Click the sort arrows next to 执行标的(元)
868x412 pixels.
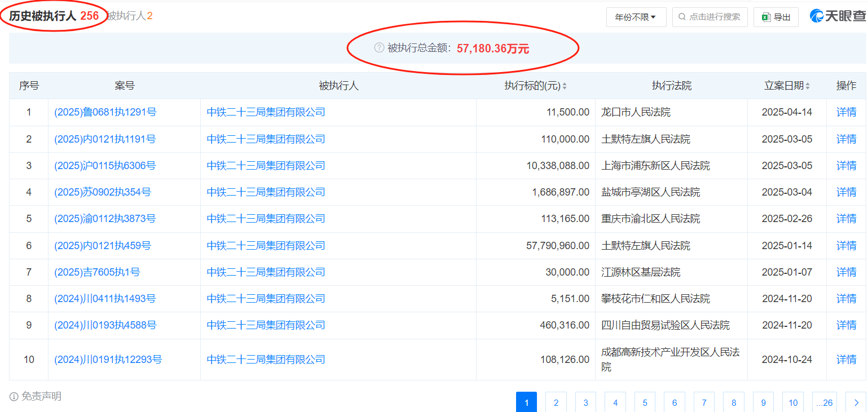565,86
